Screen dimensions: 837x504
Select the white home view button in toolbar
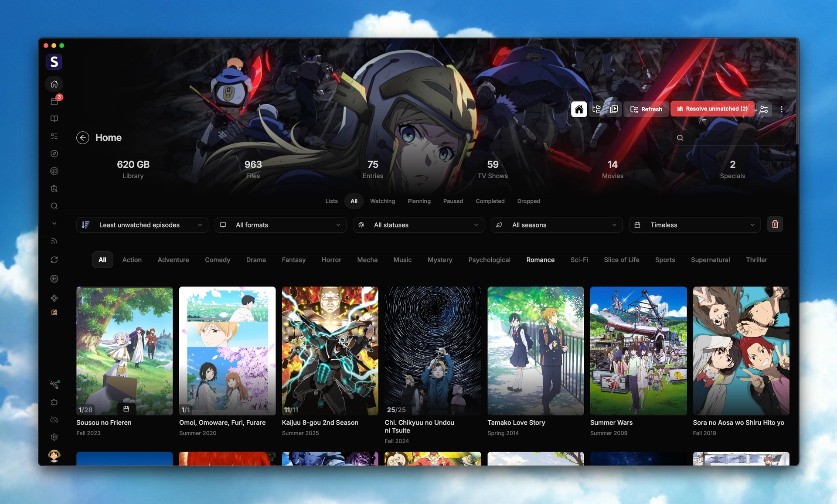pyautogui.click(x=579, y=109)
